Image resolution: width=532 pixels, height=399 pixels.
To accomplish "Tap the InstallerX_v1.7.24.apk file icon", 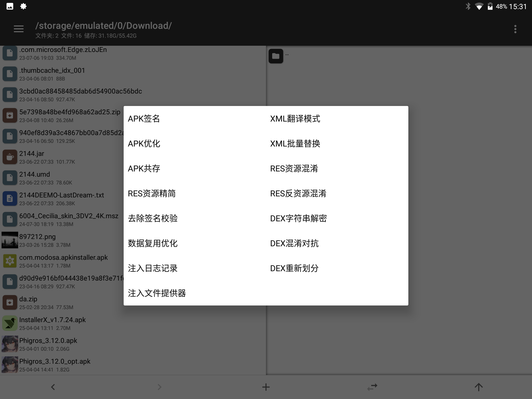I will pos(10,323).
